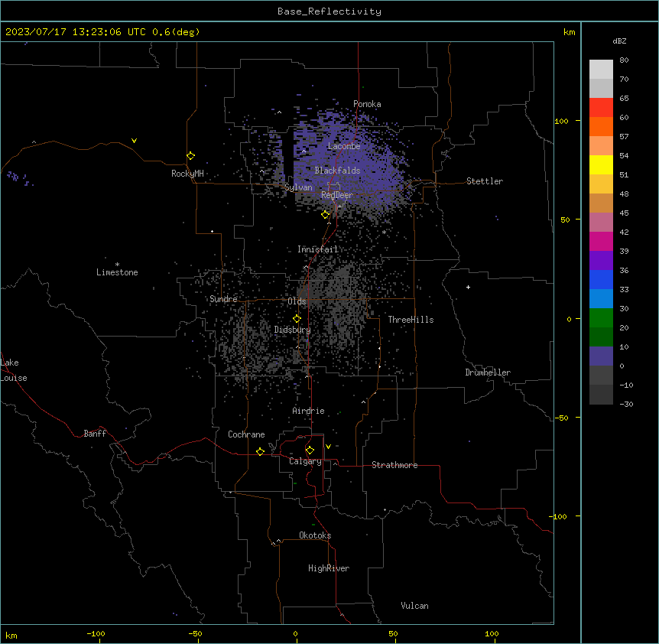The width and height of the screenshot is (659, 644).
Task: Pick the orange 60 dBZ legend color
Action: pos(601,126)
